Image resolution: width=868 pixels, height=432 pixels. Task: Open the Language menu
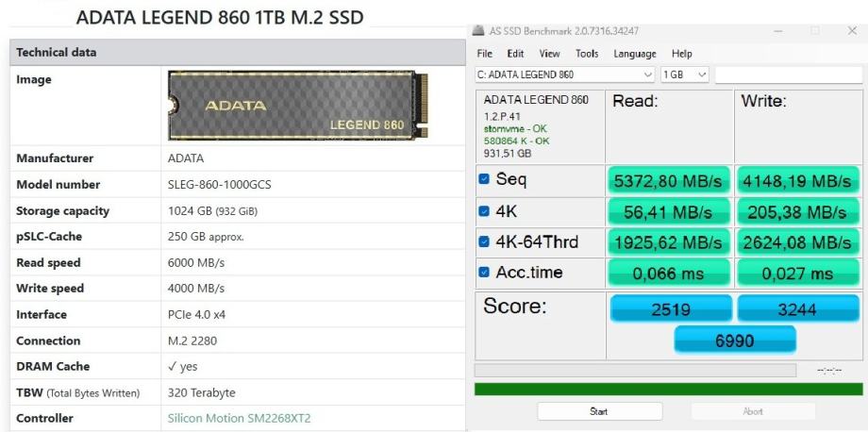point(635,54)
